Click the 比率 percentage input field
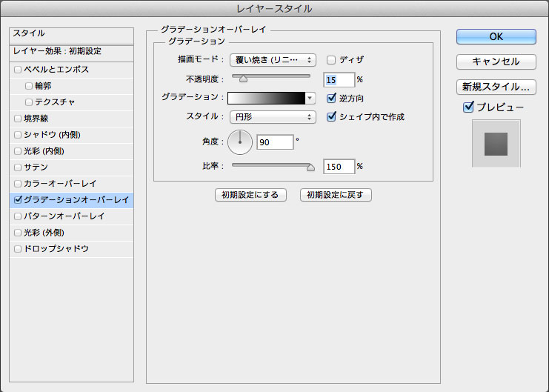Viewport: 549px width, 392px height. tap(338, 167)
